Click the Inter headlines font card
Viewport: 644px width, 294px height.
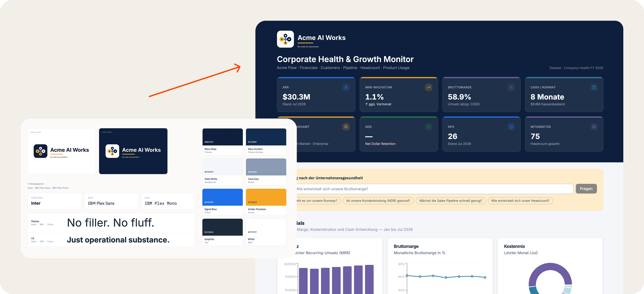pyautogui.click(x=55, y=201)
